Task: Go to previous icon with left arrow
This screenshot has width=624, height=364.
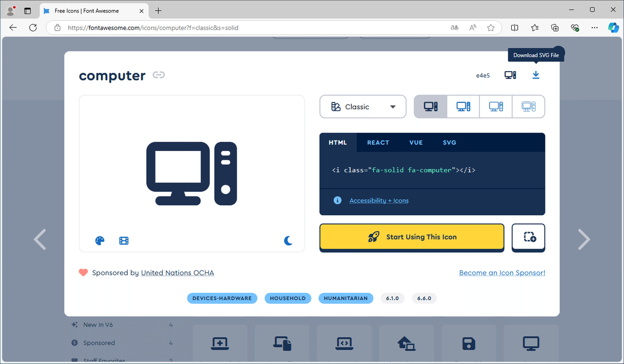Action: (x=40, y=239)
